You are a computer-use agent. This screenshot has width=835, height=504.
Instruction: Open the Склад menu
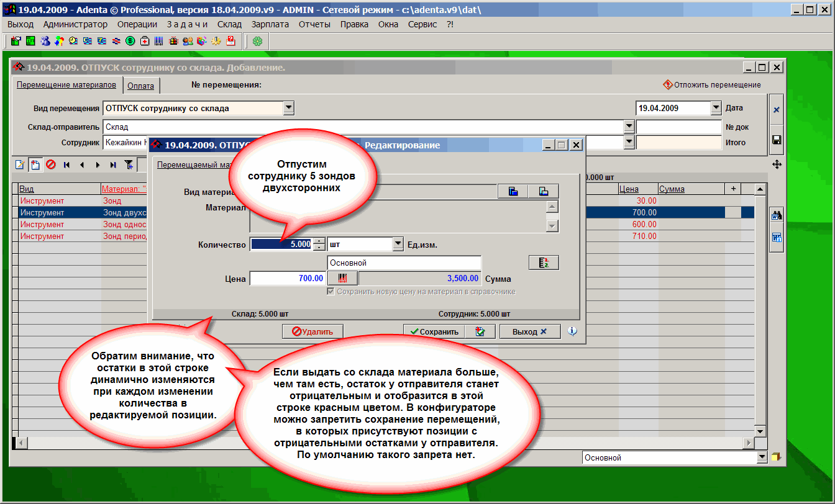coord(229,24)
